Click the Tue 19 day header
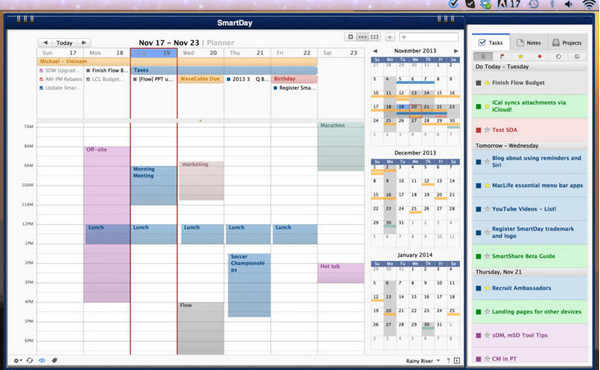Viewport: 600px width, 370px height. click(154, 53)
